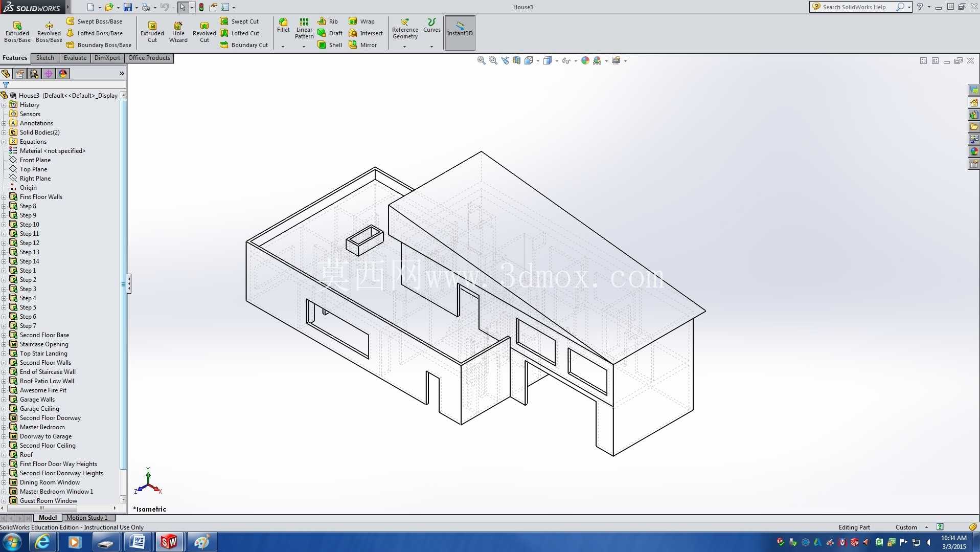Select the Wrap tool
Screen dimensions: 980x552
361,21
